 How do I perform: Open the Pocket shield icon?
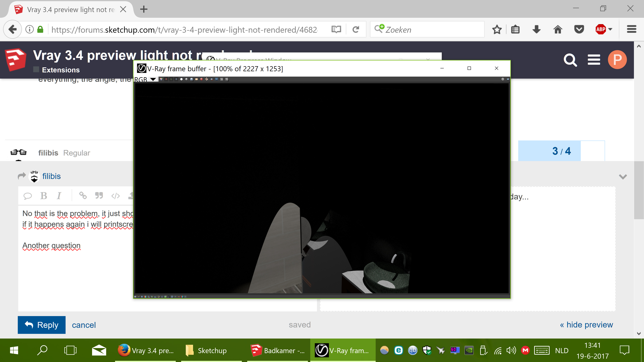[x=579, y=29]
